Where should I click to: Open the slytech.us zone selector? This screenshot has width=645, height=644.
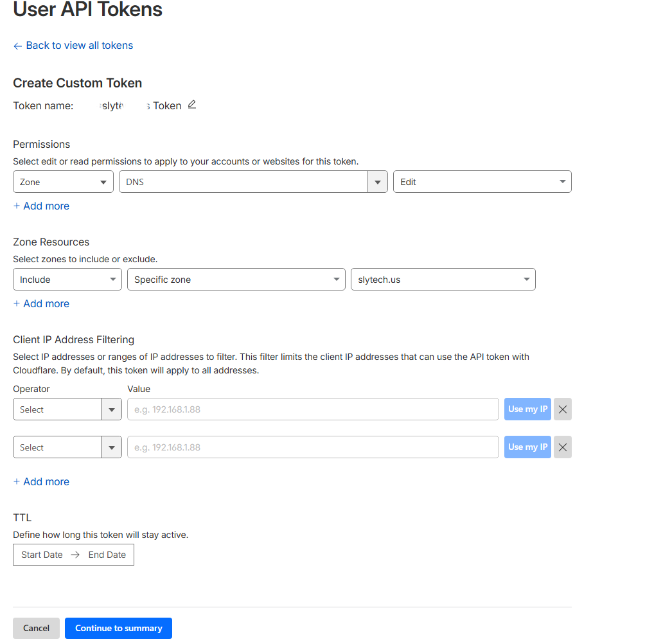[443, 279]
